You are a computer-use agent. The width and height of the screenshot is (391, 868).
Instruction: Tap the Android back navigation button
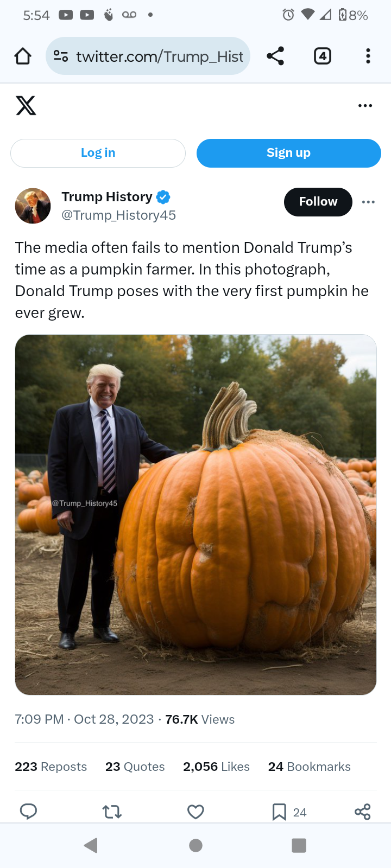[91, 845]
